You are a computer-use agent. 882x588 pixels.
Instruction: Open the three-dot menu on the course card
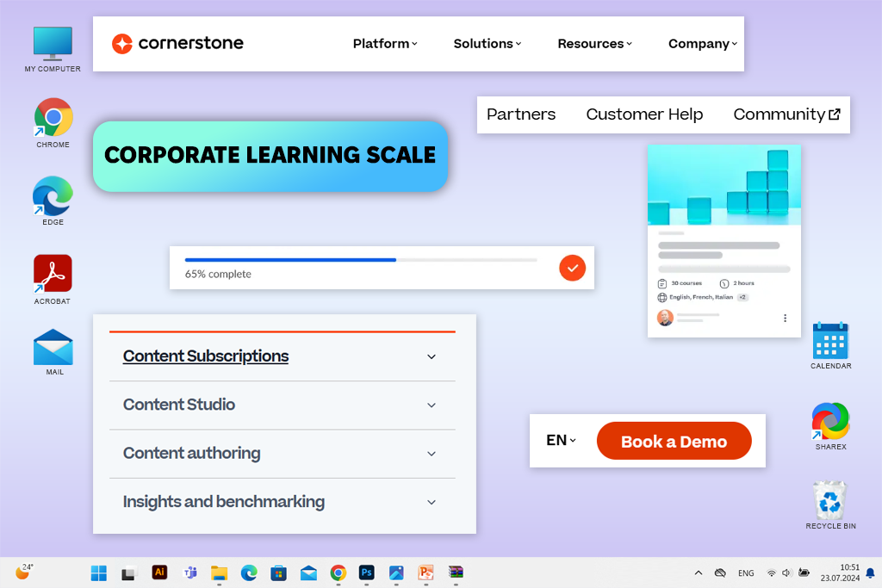(785, 319)
